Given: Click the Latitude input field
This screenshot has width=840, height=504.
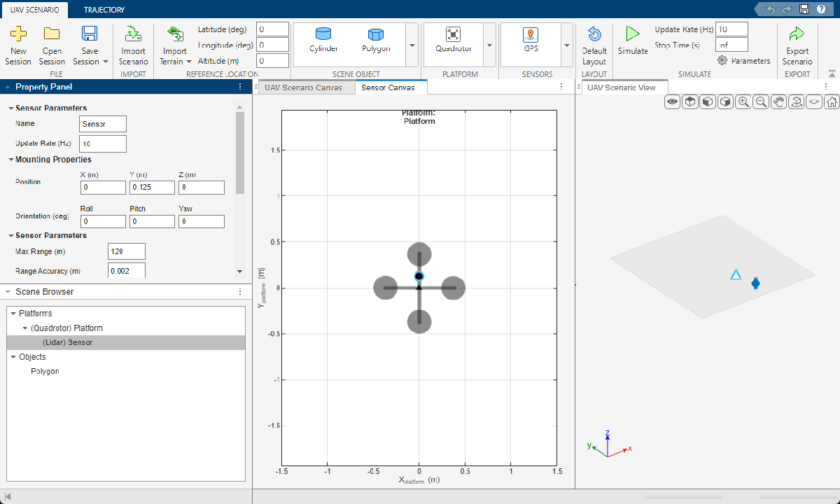Looking at the screenshot, I should (273, 29).
